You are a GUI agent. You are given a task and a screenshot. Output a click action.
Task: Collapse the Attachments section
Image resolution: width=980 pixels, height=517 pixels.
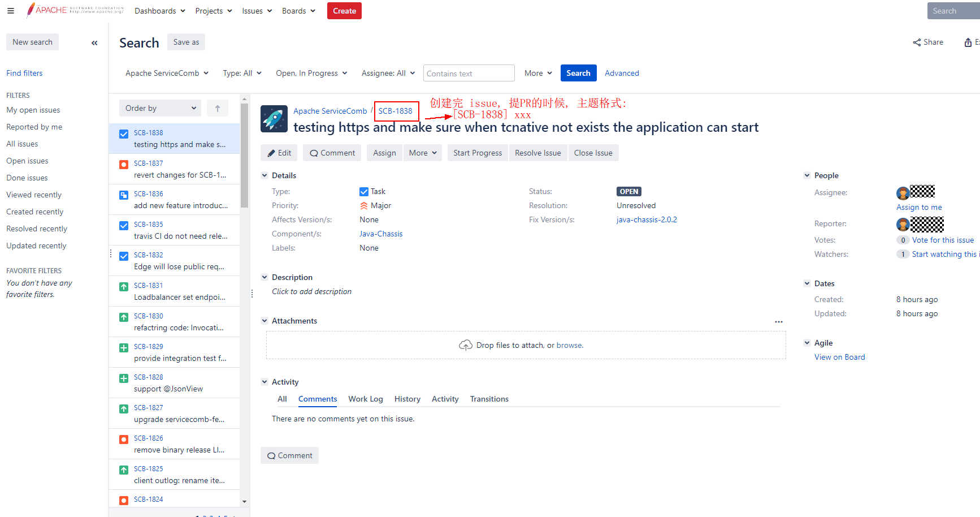pyautogui.click(x=264, y=321)
